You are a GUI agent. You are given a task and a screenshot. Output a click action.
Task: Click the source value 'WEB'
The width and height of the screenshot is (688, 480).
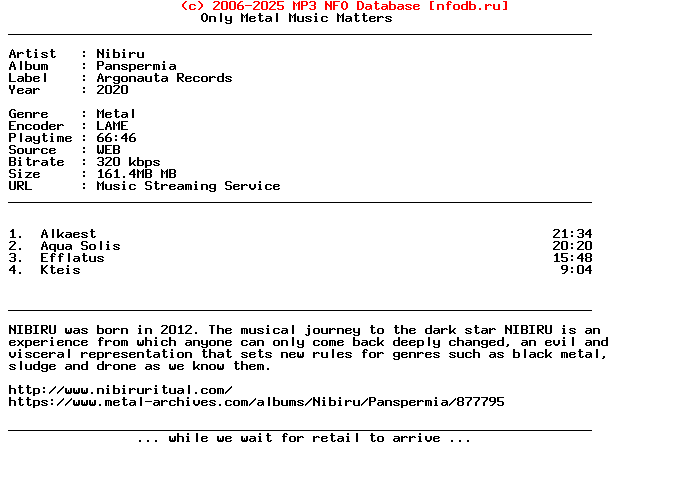(108, 150)
